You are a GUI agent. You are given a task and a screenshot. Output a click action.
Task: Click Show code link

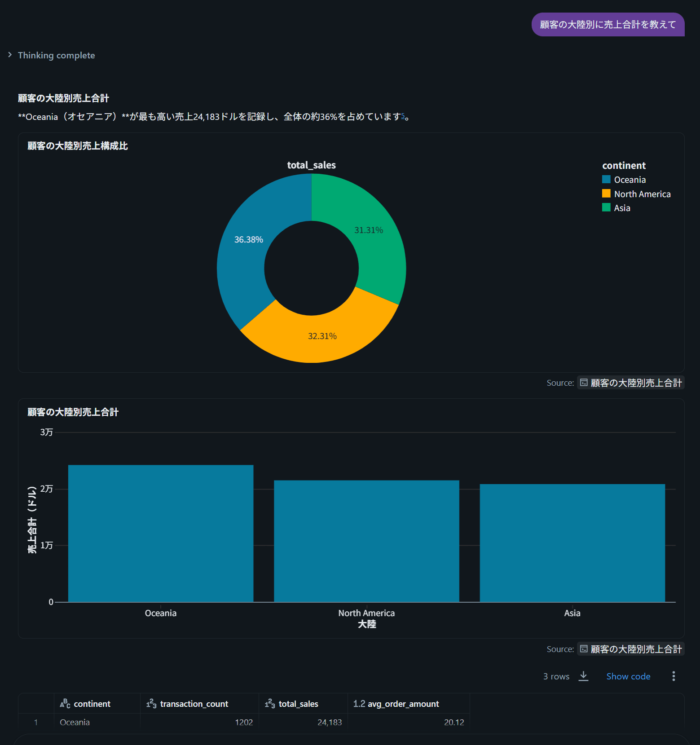pos(628,676)
